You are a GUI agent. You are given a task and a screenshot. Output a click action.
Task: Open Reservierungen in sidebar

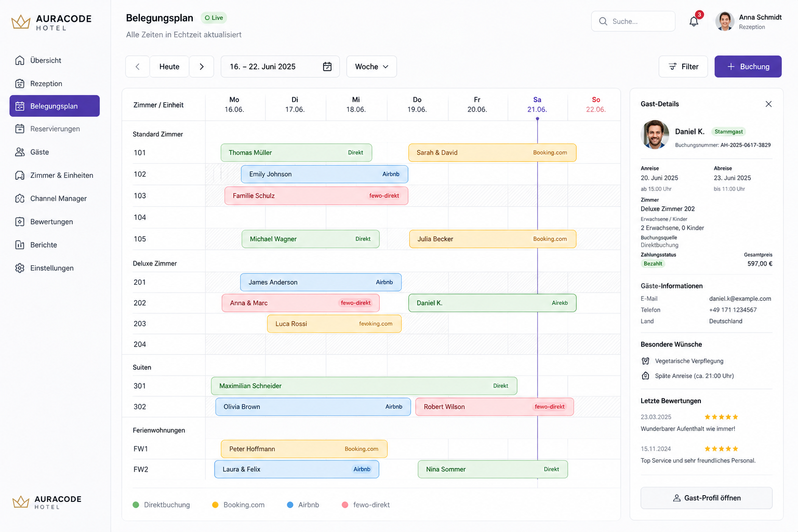tap(55, 129)
